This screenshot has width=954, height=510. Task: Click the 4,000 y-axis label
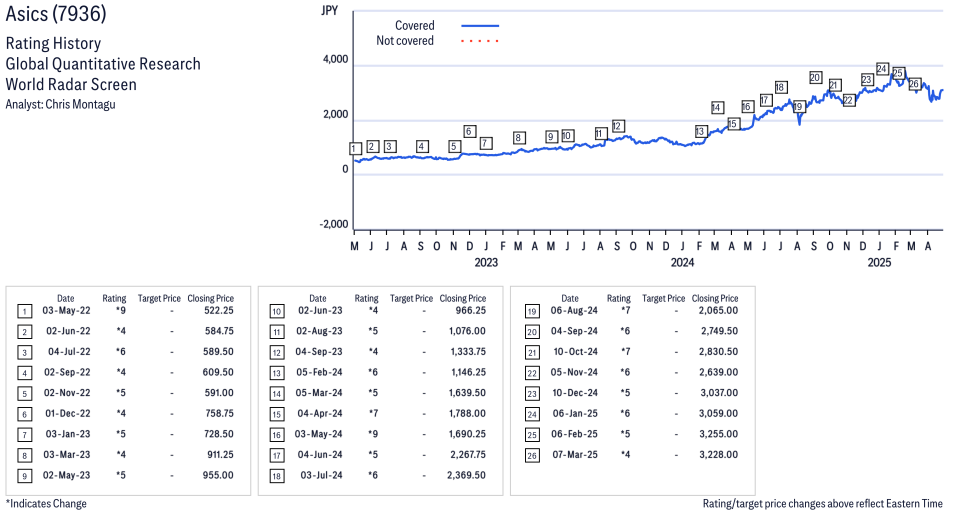(336, 60)
